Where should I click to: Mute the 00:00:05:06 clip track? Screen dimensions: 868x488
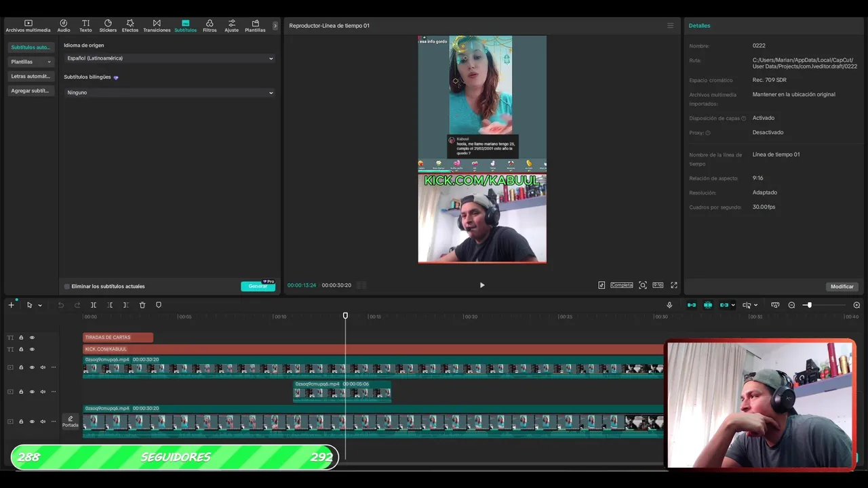[43, 392]
